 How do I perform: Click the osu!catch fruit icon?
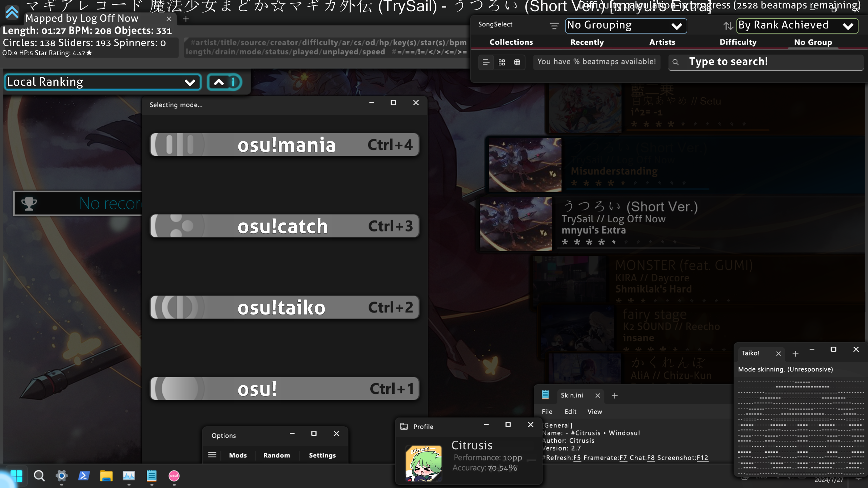pyautogui.click(x=180, y=226)
